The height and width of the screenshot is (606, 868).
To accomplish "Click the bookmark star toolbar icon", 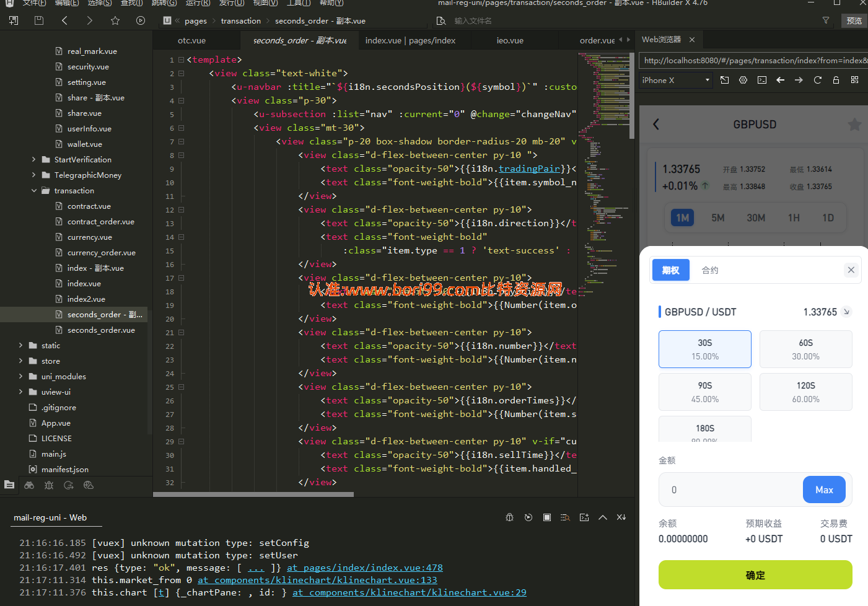I will (115, 20).
